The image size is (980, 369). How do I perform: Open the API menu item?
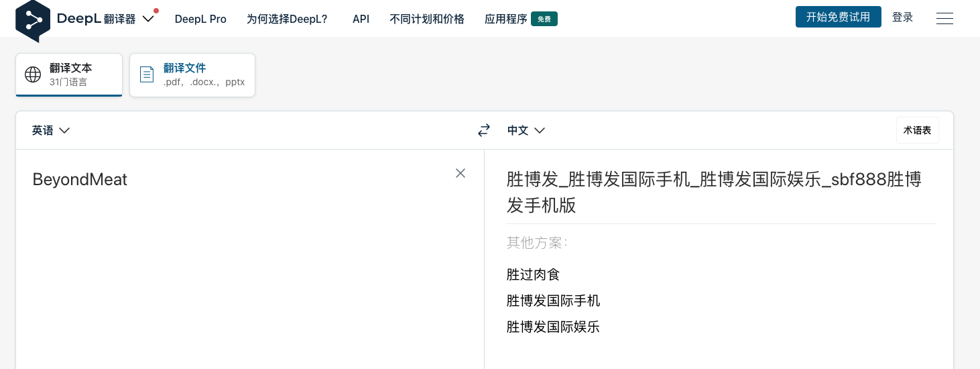coord(361,19)
